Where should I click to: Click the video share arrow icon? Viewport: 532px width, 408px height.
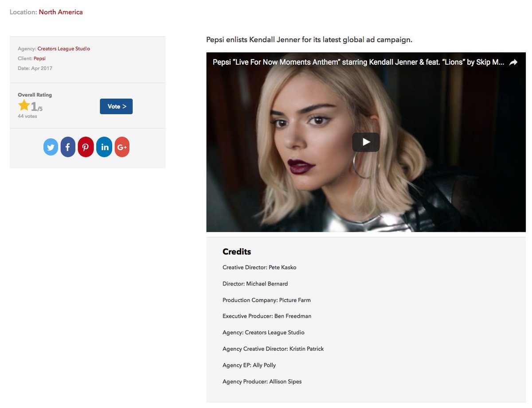513,62
